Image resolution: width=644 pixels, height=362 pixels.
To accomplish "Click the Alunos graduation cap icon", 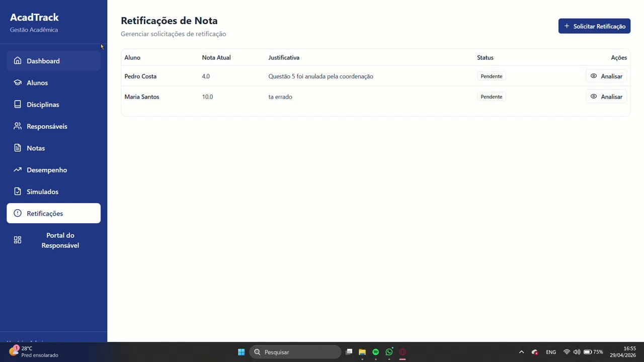I will tap(18, 82).
